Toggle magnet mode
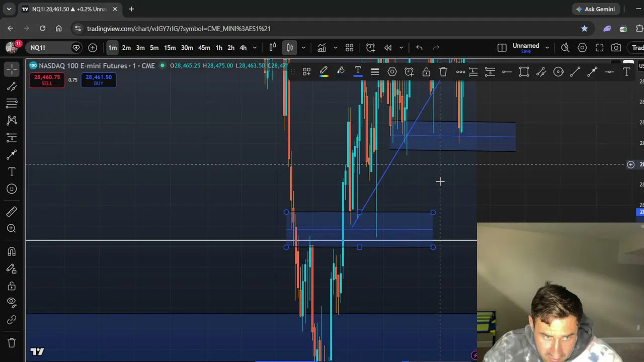 12,252
